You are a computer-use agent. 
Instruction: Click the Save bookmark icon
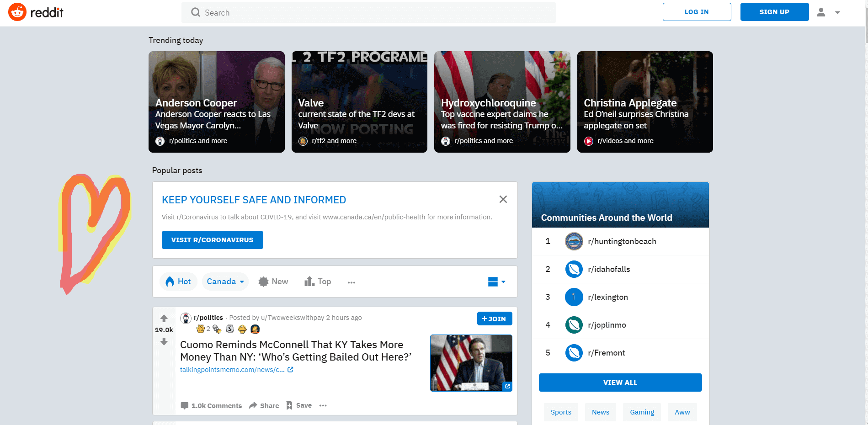(x=289, y=405)
